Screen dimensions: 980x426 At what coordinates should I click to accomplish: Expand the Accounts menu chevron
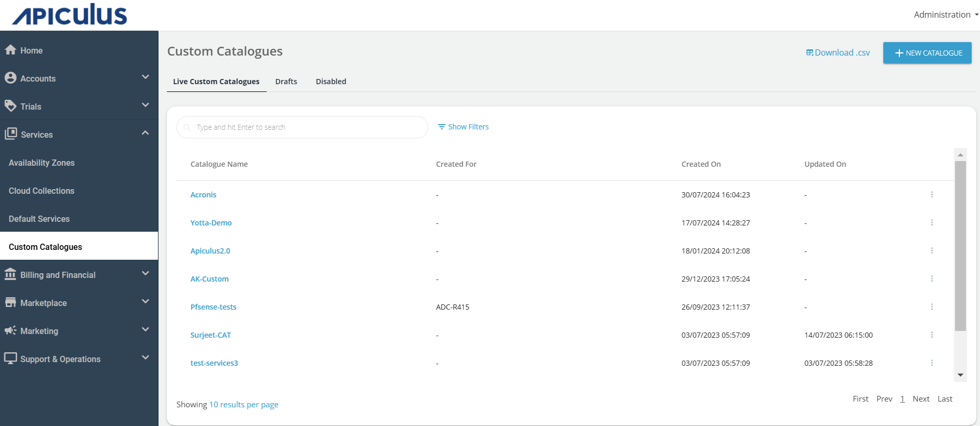coord(146,77)
